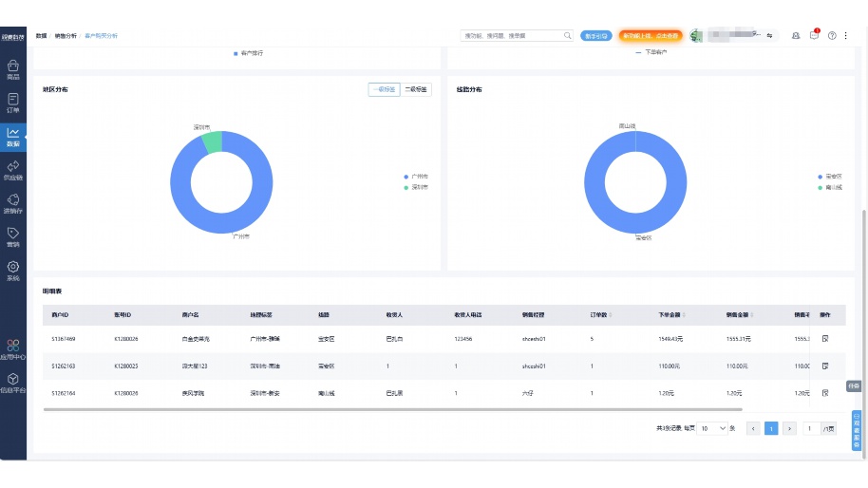Viewport: 868px width, 488px height.
Task: Click the top search input field
Action: coord(513,35)
